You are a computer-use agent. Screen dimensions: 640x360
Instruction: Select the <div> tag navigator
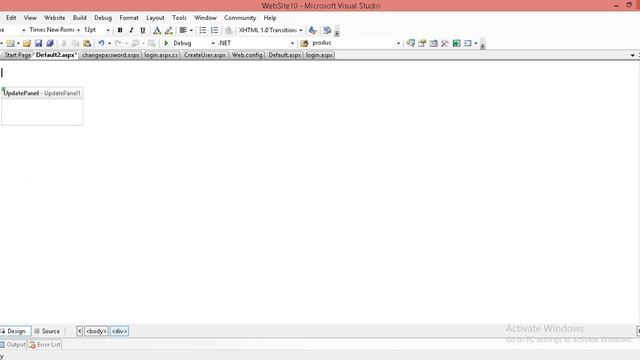[x=119, y=331]
